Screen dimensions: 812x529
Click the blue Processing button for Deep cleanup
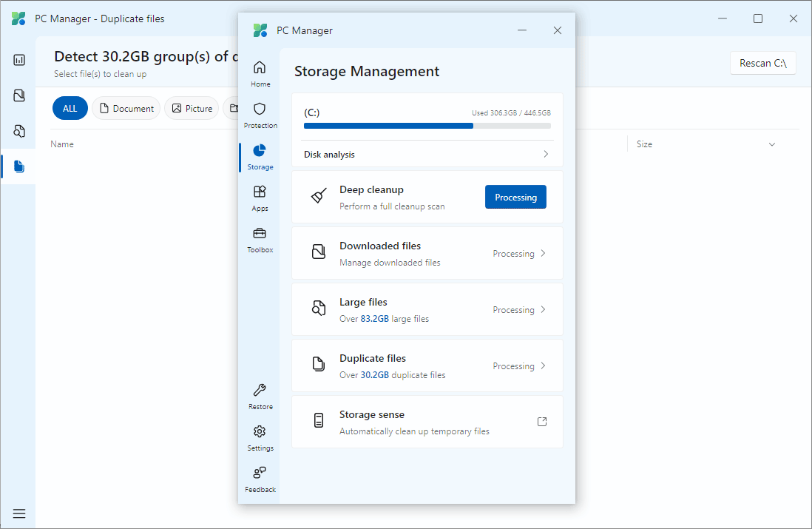tap(515, 197)
